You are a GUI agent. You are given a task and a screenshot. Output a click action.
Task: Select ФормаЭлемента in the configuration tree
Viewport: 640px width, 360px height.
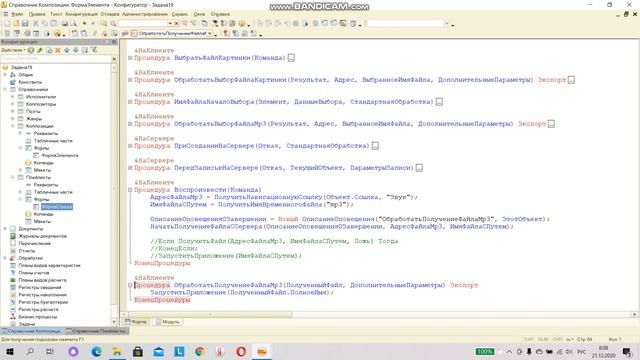click(x=60, y=156)
